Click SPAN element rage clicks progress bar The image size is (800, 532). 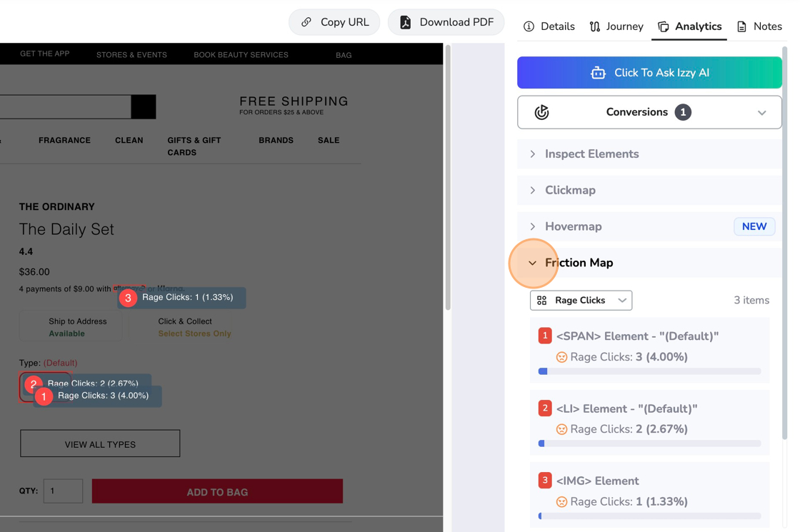point(649,371)
